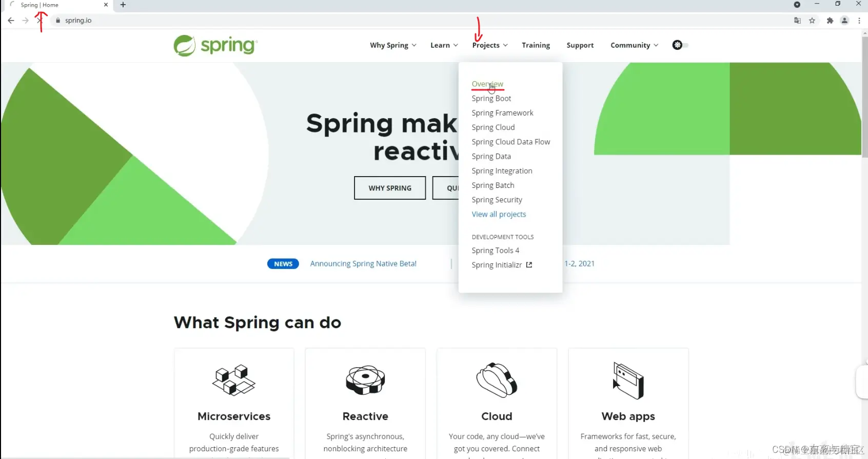868x459 pixels.
Task: Click the NEWS badge
Action: click(x=283, y=264)
